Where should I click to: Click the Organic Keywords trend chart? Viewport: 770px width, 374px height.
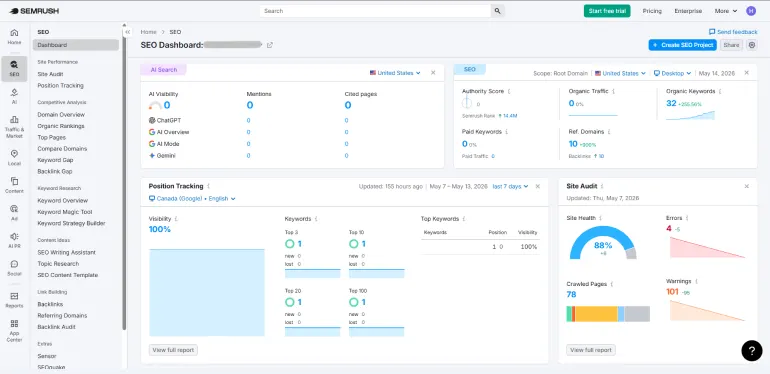(690, 116)
